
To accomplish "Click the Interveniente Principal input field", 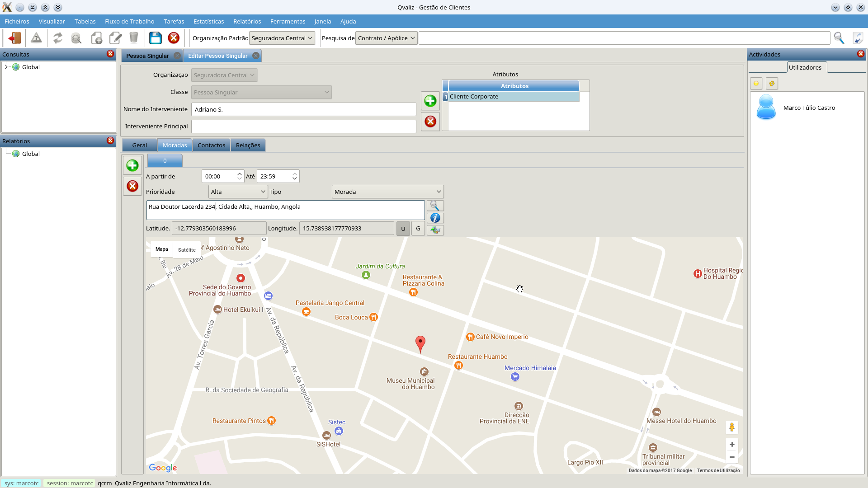I will click(303, 127).
